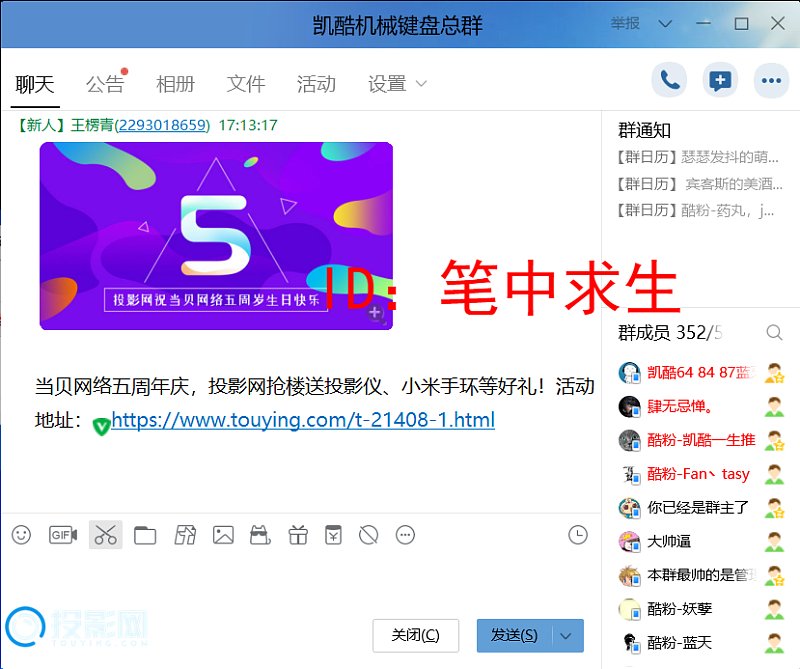Start a group voice call
800x669 pixels.
(x=669, y=81)
